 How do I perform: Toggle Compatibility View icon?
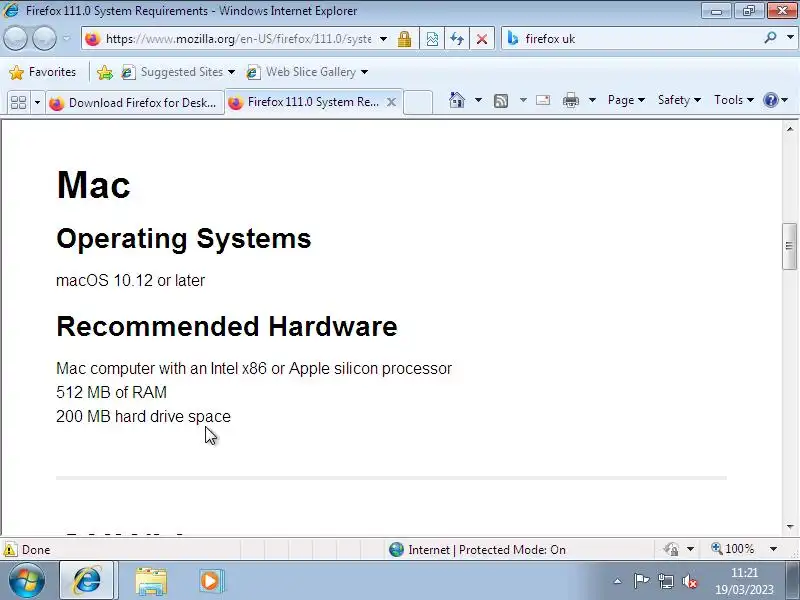click(x=432, y=39)
